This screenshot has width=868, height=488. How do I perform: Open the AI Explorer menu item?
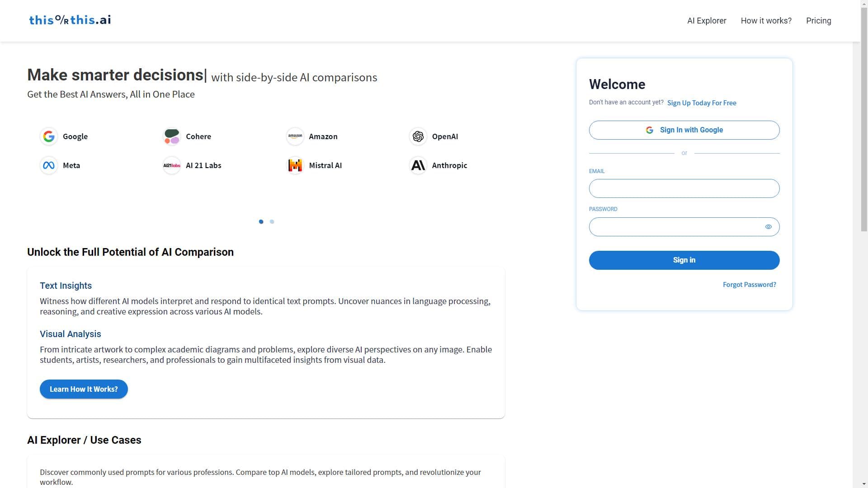[x=707, y=21]
